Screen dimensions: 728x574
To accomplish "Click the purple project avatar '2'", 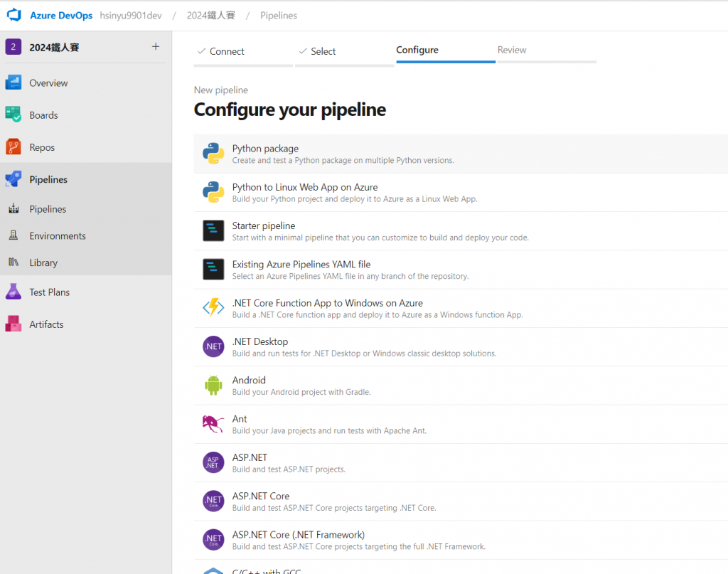I will click(x=14, y=47).
